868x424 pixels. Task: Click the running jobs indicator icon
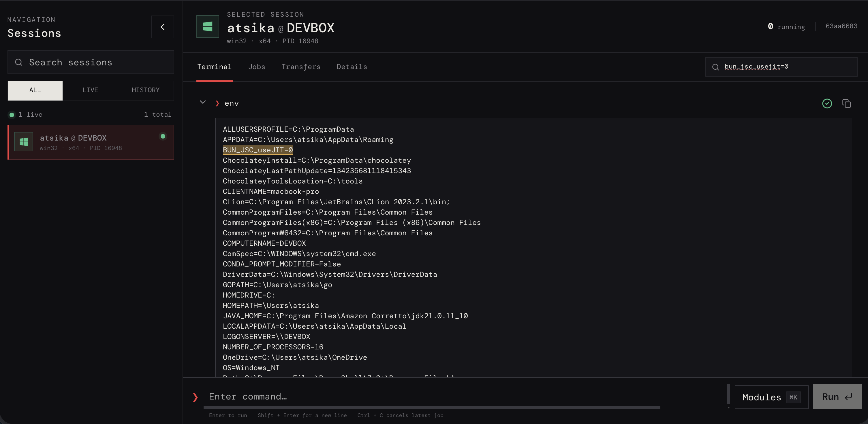coord(770,26)
